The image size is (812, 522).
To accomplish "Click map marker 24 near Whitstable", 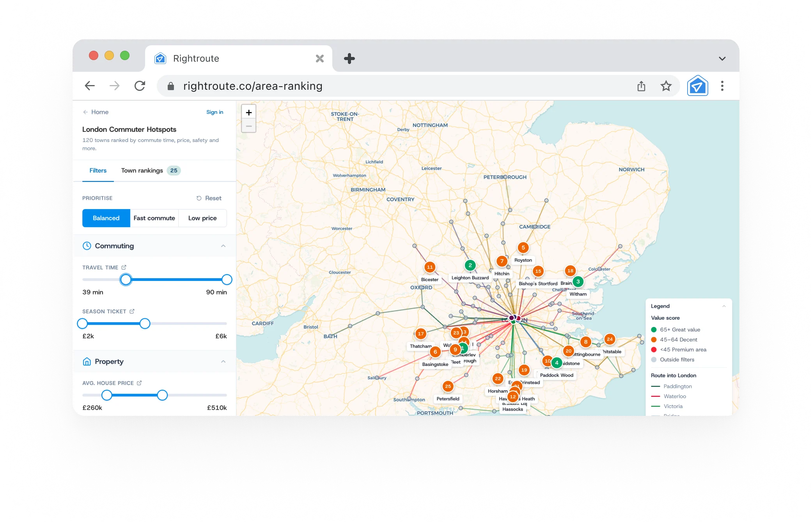I will tap(610, 339).
